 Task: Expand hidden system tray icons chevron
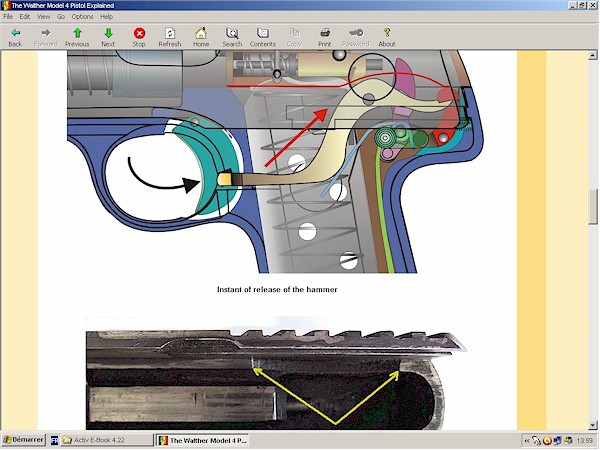tap(527, 441)
